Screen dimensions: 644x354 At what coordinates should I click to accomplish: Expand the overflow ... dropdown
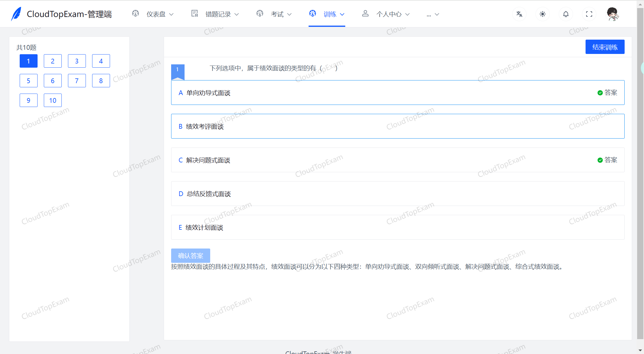tap(432, 14)
